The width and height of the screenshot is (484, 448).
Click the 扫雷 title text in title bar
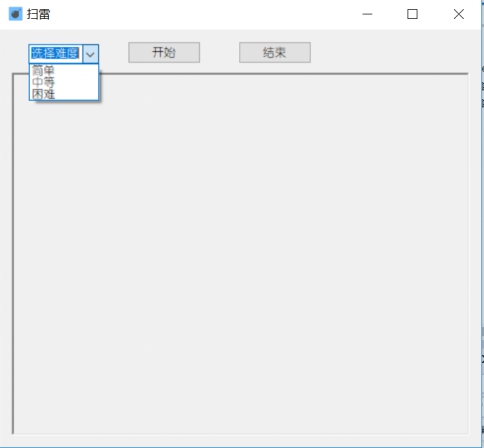[38, 14]
